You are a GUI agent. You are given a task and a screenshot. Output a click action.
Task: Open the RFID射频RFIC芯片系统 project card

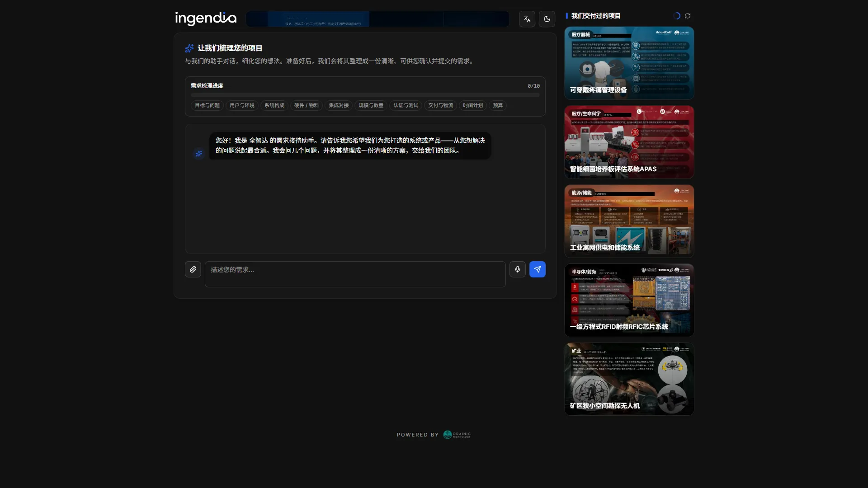(x=629, y=300)
